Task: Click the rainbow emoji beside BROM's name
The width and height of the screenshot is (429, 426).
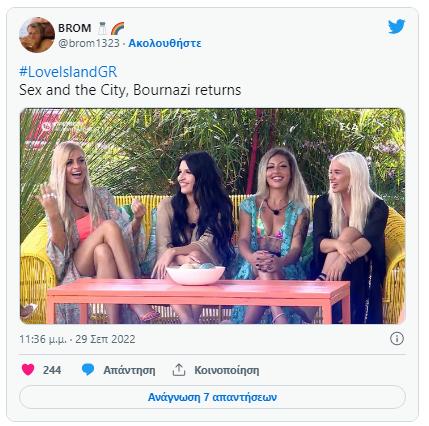Action: (x=117, y=28)
